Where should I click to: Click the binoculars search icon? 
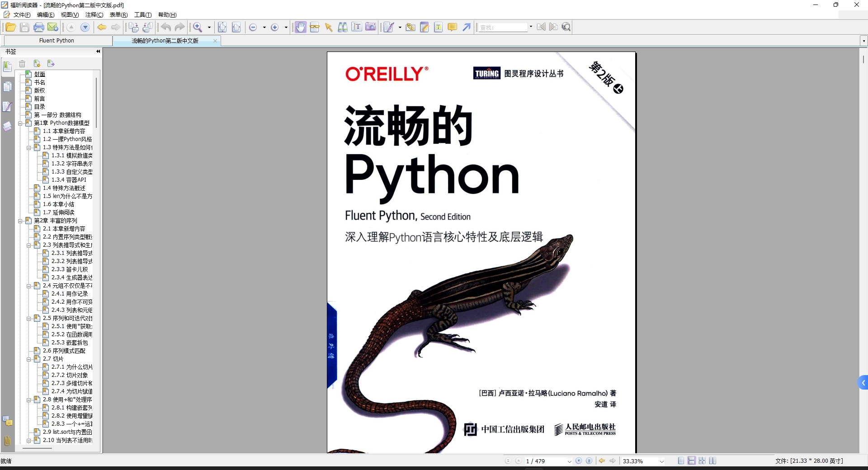(343, 28)
